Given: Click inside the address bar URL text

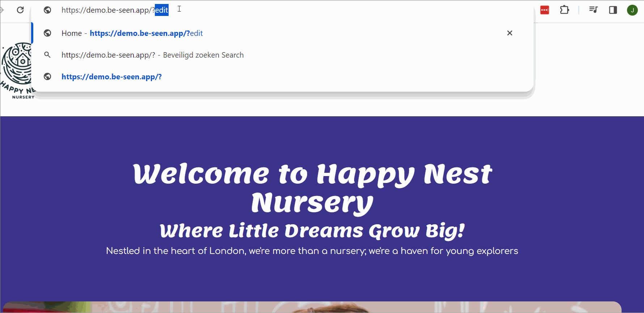Looking at the screenshot, I should point(109,10).
